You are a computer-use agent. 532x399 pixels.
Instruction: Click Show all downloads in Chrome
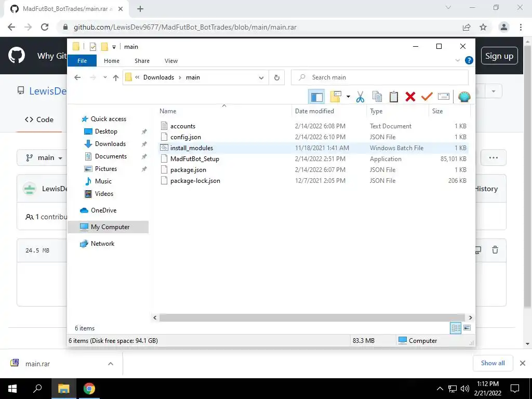tap(493, 363)
